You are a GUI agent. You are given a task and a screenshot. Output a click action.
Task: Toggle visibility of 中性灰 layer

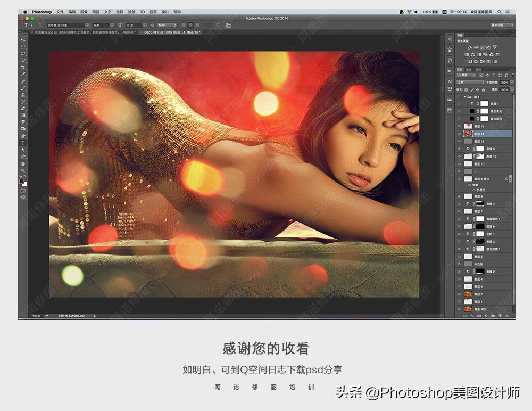point(459,264)
